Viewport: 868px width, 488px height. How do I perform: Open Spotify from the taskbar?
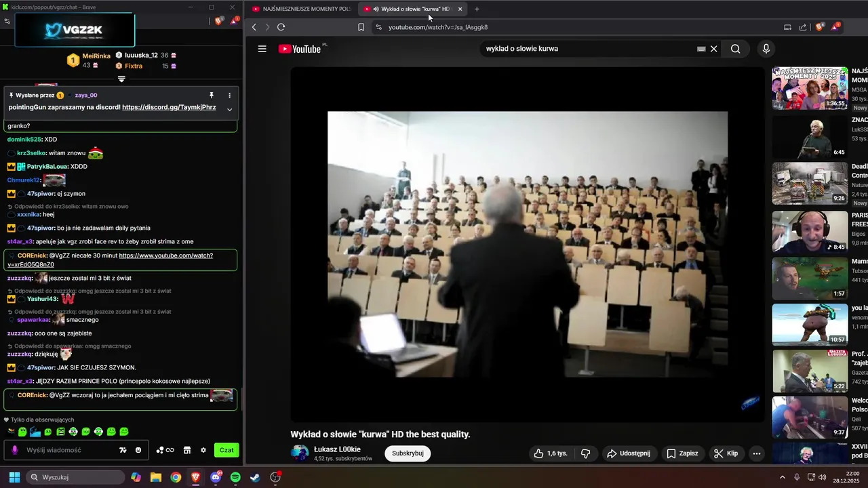[235, 477]
